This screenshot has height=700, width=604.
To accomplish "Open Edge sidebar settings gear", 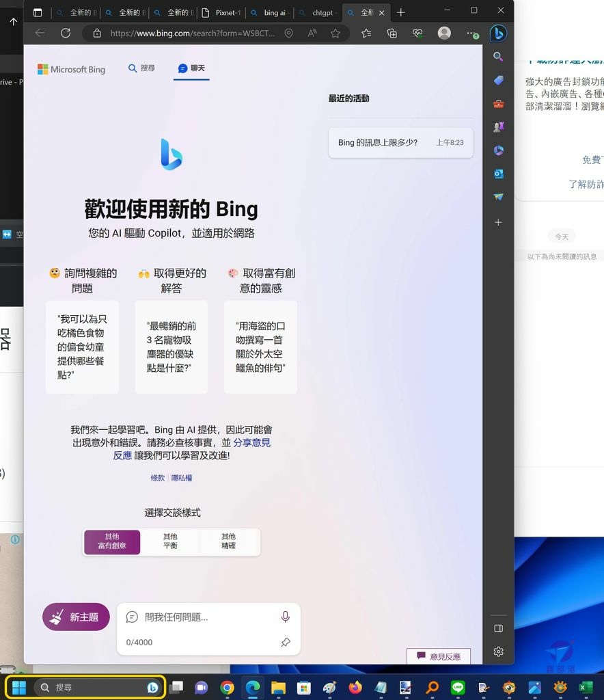I will point(499,651).
